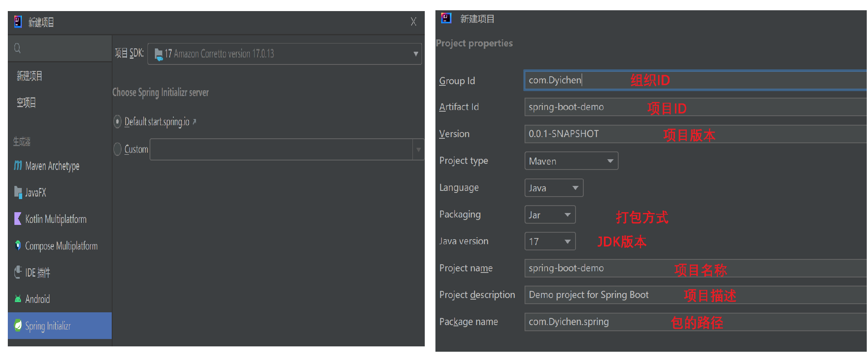Click the IntelliJ logo in Project properties window

446,18
